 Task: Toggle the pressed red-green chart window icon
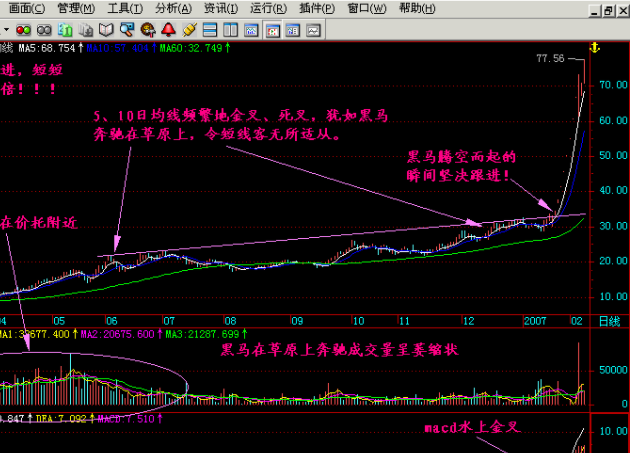[x=272, y=31]
